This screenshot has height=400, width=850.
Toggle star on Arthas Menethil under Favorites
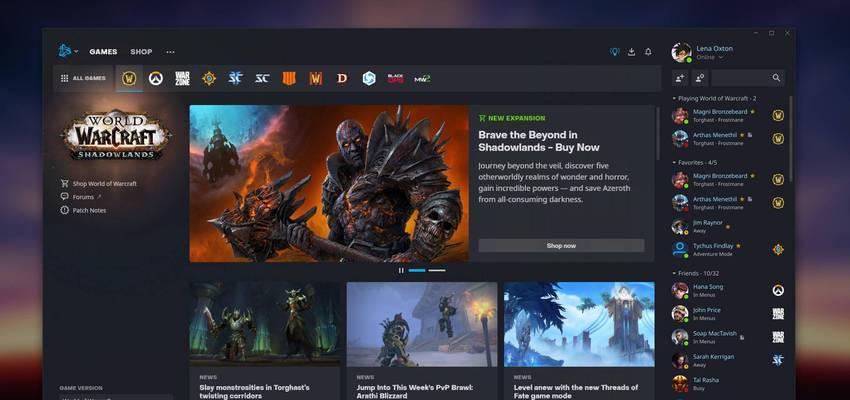742,199
